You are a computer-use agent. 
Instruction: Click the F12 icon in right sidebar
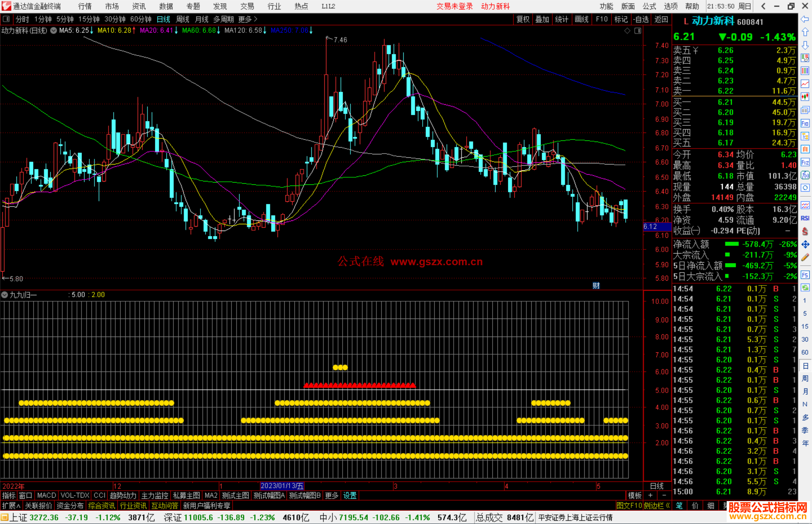(805, 162)
